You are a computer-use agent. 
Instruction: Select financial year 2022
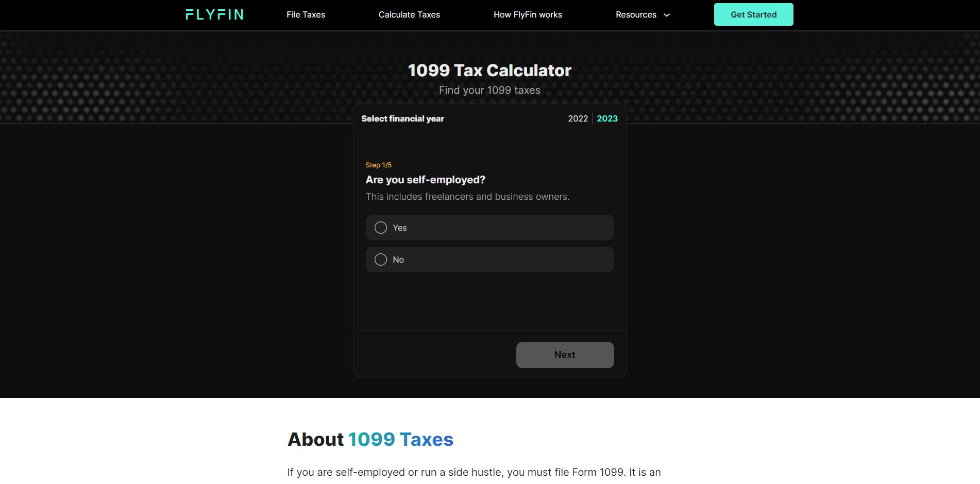click(x=578, y=118)
